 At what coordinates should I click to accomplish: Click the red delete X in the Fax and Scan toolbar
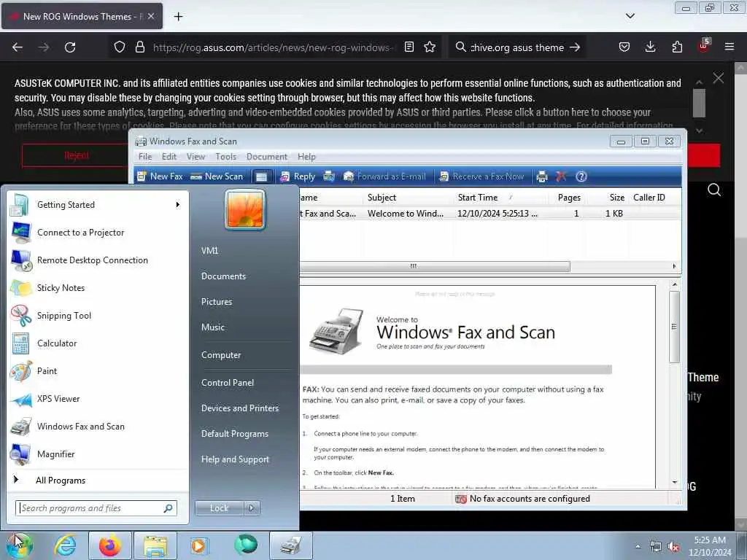(561, 176)
